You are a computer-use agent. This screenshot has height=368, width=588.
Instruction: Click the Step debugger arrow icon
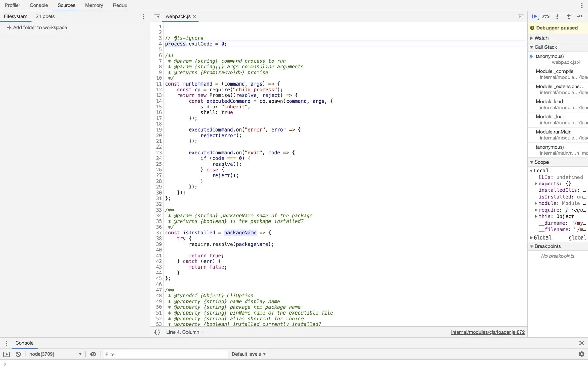coord(579,16)
